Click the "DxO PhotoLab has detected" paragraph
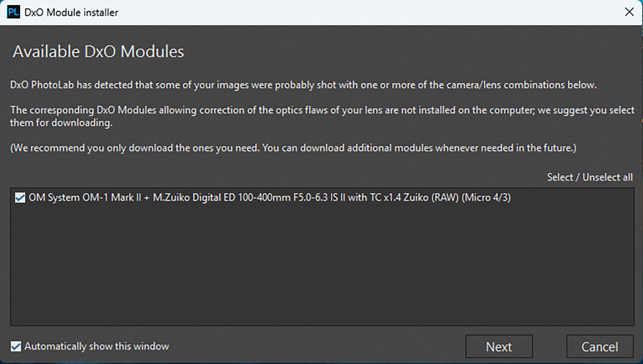Screen dimensions: 643x364 click(x=303, y=85)
